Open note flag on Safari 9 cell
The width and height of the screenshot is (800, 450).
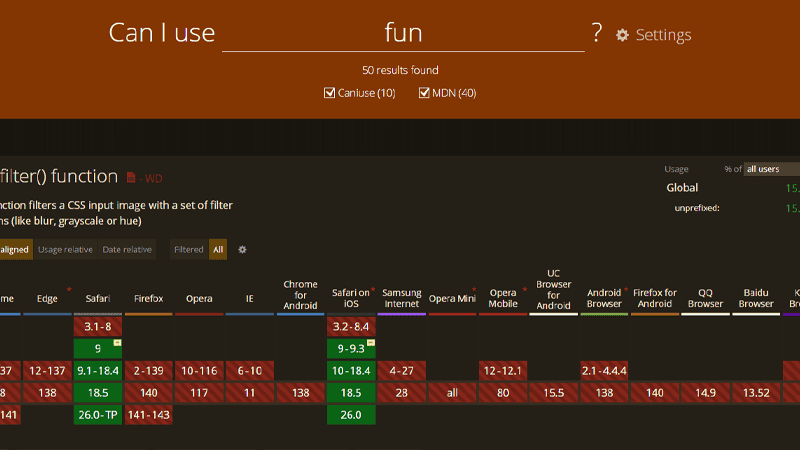[x=117, y=343]
